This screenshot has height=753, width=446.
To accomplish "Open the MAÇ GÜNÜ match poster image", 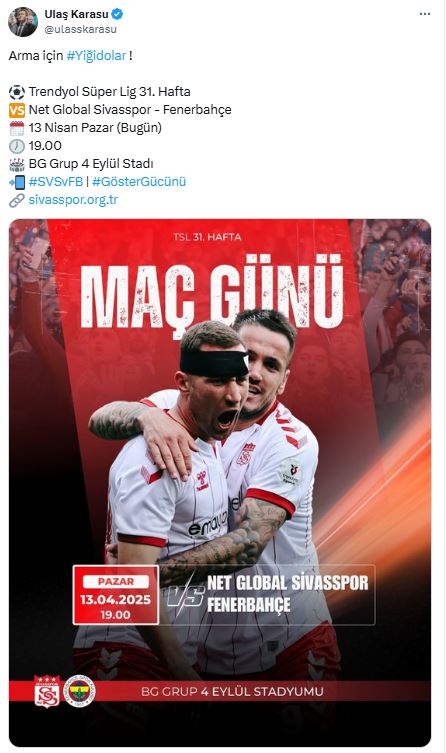I will pyautogui.click(x=220, y=483).
